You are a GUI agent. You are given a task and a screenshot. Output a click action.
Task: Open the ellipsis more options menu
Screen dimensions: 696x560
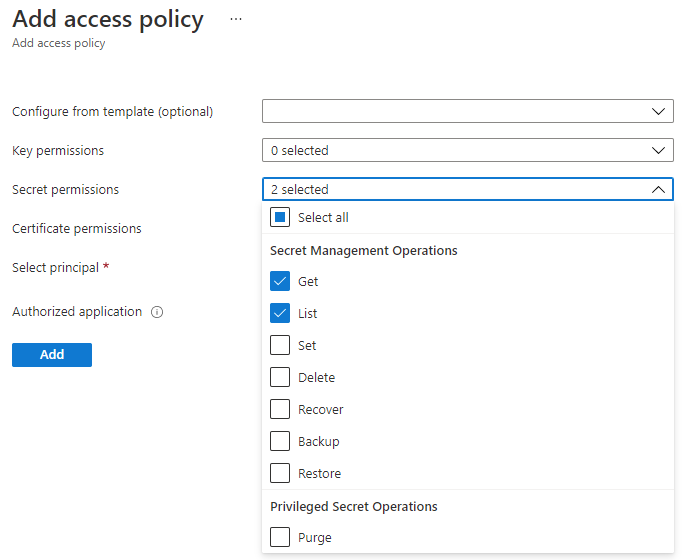tap(236, 19)
